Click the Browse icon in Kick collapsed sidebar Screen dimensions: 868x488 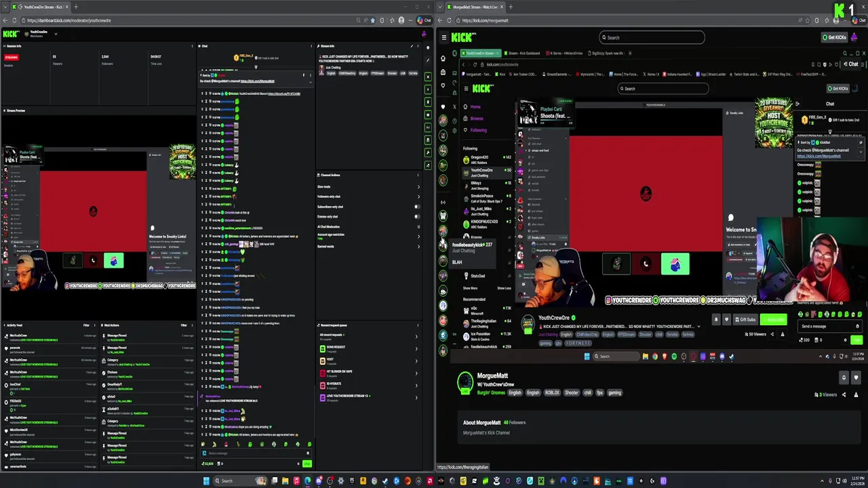(443, 73)
